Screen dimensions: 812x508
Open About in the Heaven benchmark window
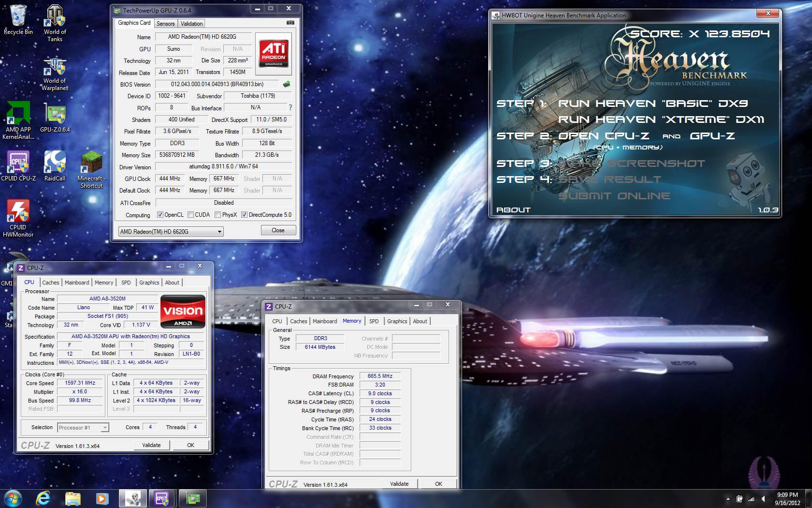point(513,210)
